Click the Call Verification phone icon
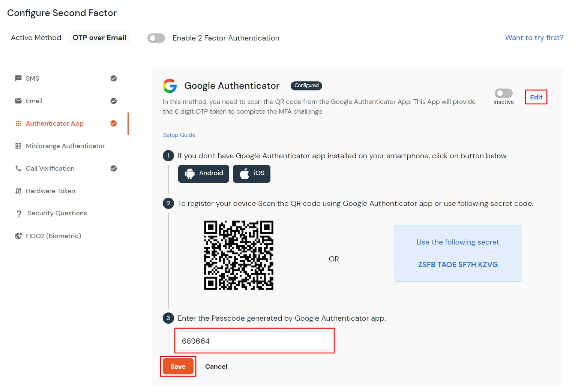The image size is (575, 392). (18, 168)
